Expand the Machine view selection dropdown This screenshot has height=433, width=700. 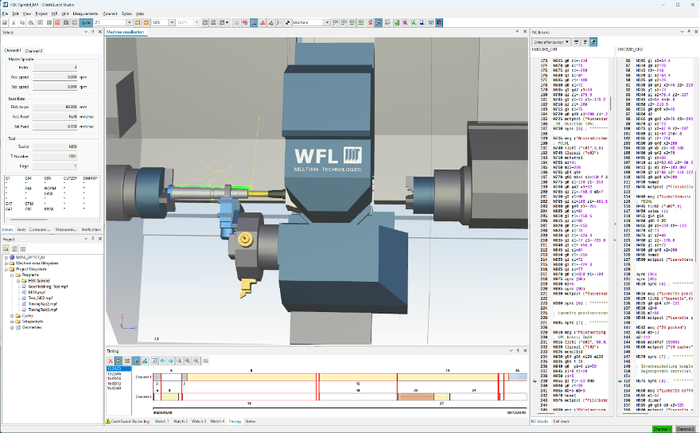pyautogui.click(x=325, y=21)
